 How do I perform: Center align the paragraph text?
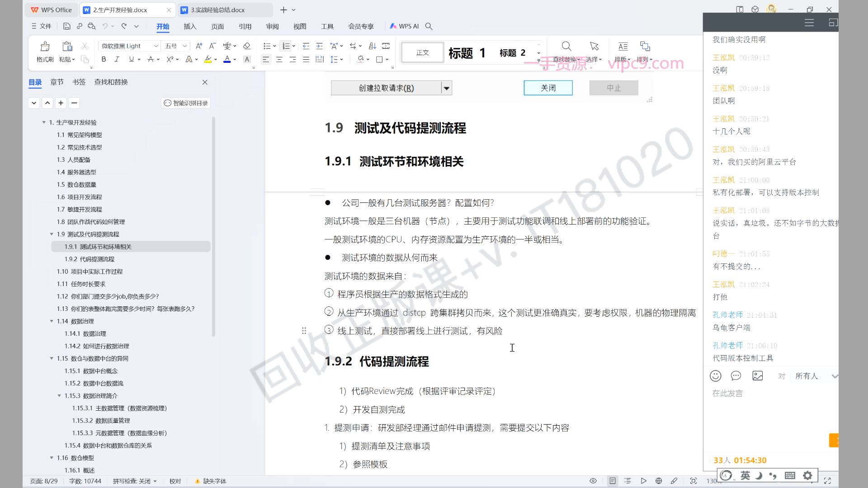pos(279,59)
